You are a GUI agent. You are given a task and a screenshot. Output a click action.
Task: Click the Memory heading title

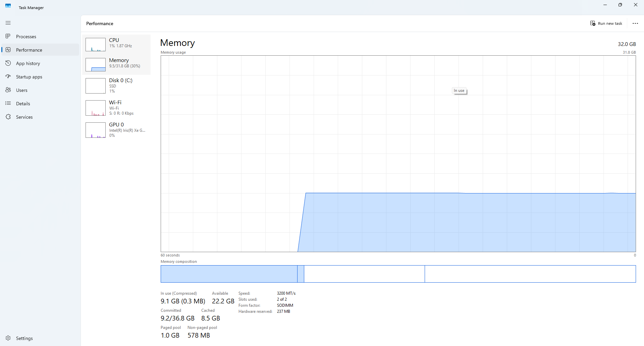click(x=177, y=43)
